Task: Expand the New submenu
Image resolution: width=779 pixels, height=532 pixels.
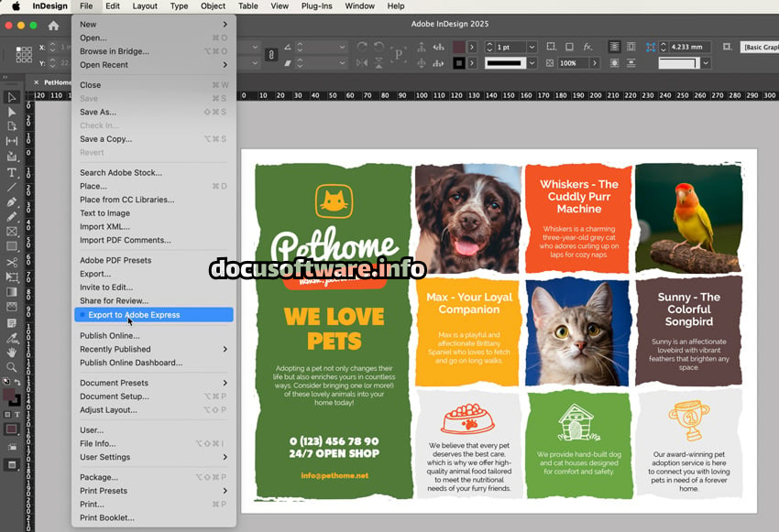Action: pyautogui.click(x=154, y=25)
